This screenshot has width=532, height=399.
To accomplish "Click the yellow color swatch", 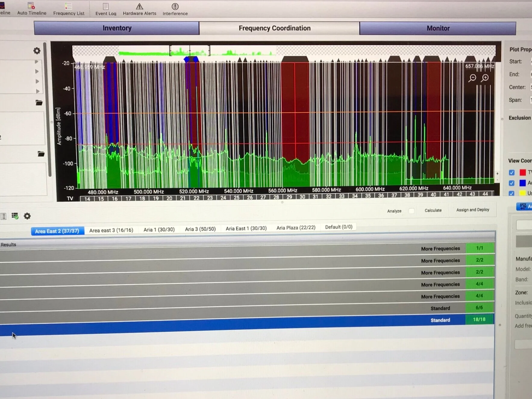I will pos(523,193).
